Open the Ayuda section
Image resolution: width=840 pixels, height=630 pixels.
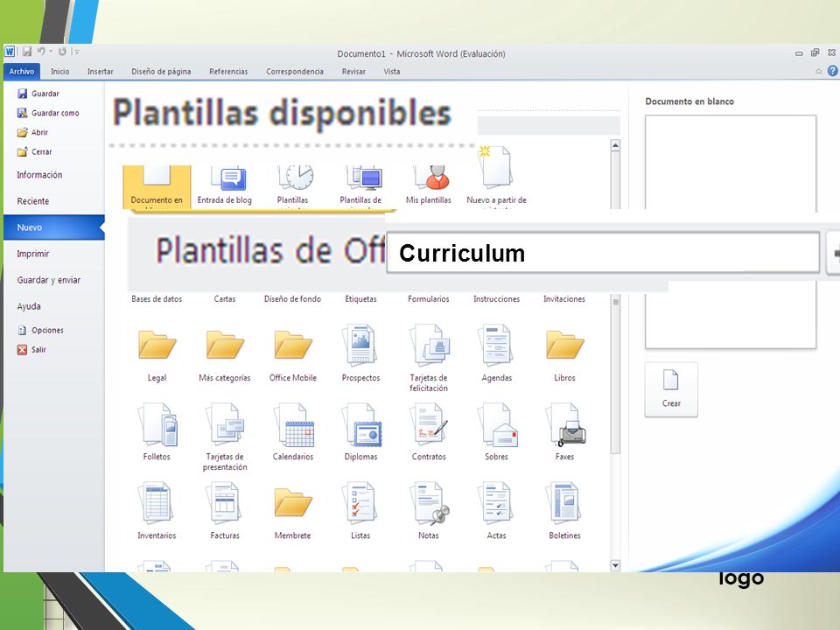28,306
